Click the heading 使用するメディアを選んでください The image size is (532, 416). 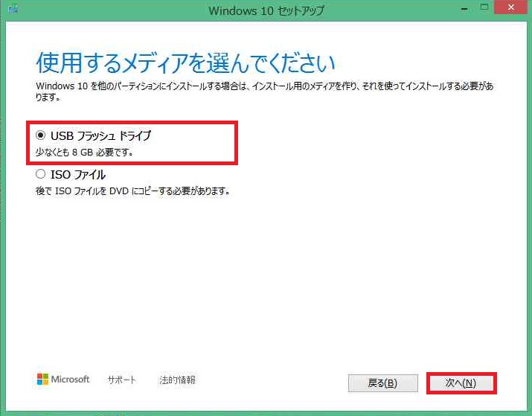185,63
